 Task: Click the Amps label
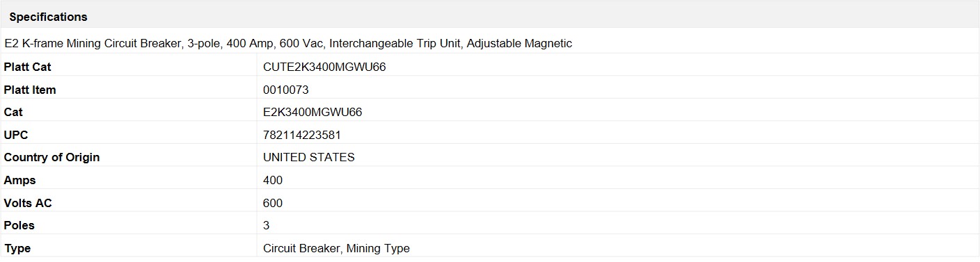19,180
